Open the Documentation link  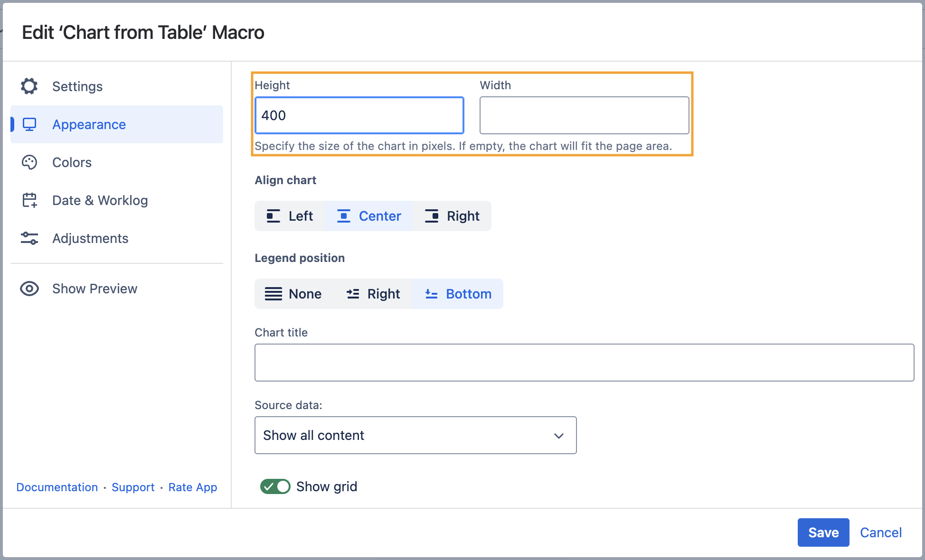click(57, 487)
